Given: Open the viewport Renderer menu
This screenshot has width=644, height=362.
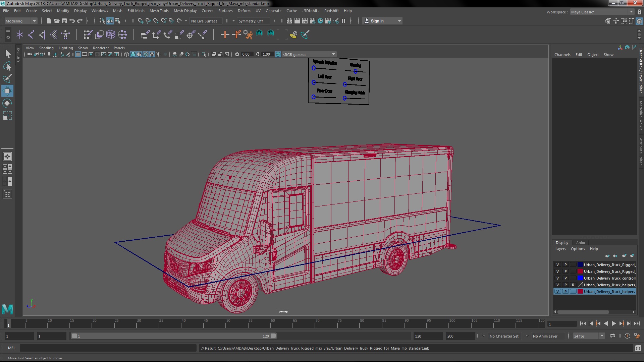Looking at the screenshot, I should click(x=101, y=48).
